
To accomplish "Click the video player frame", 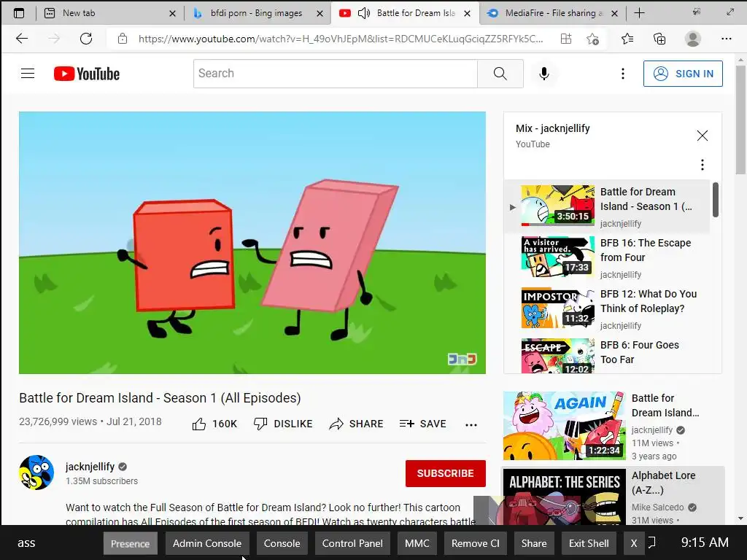I will [x=252, y=242].
